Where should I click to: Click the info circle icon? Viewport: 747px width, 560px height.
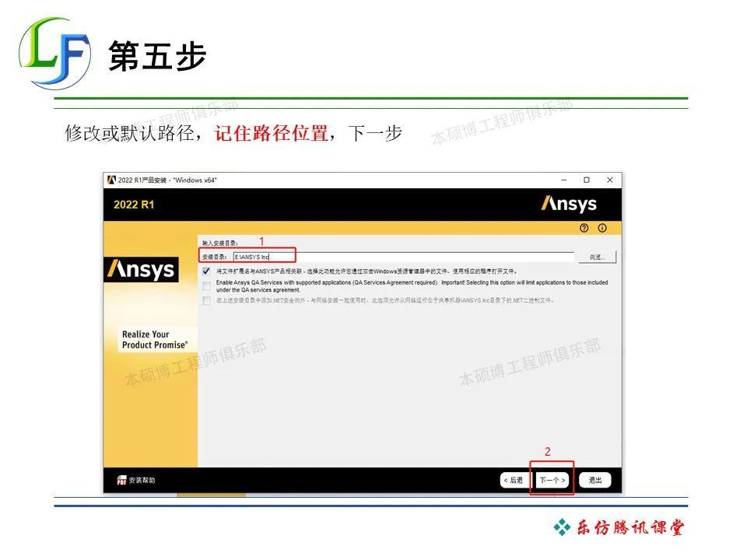click(602, 228)
